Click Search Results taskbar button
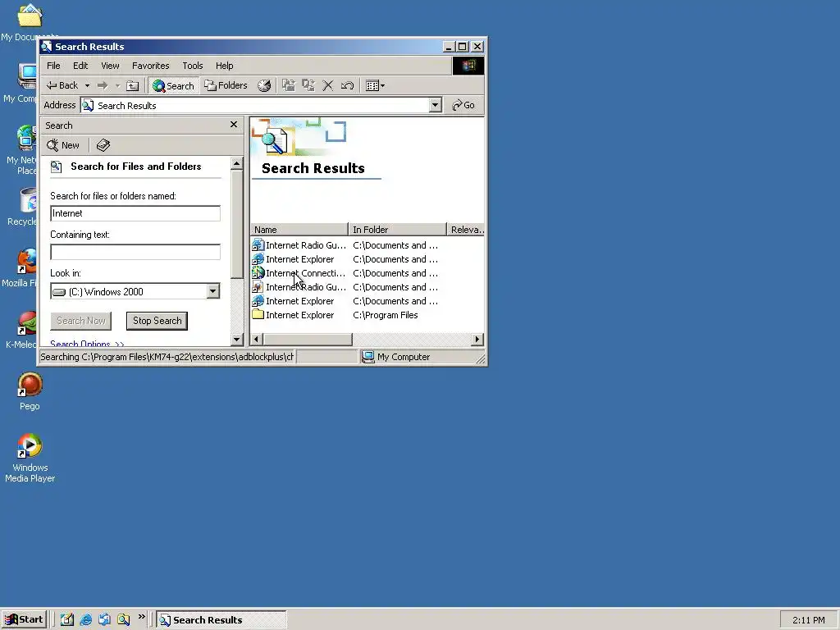The height and width of the screenshot is (630, 840). [221, 620]
